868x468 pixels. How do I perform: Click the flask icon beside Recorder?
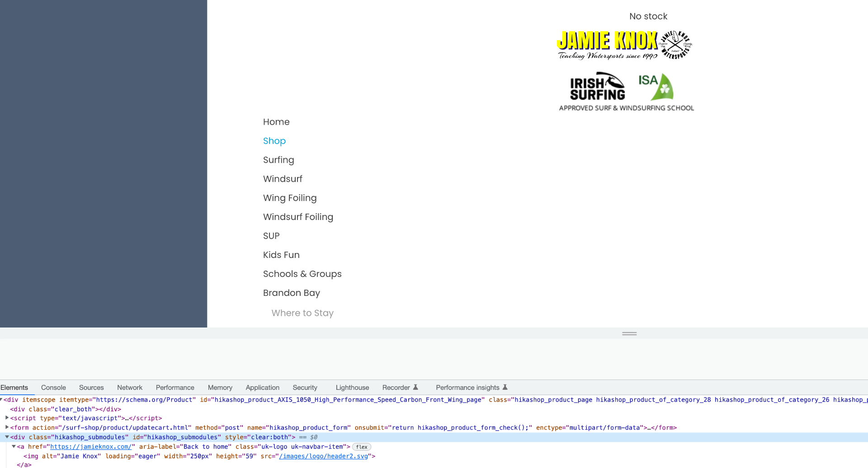(415, 387)
